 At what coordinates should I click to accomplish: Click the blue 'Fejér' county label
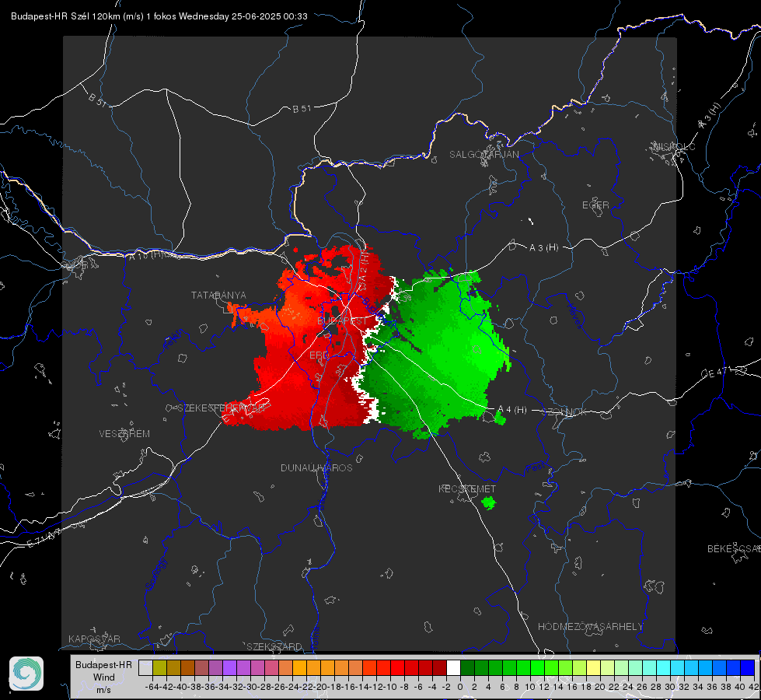tap(174, 340)
